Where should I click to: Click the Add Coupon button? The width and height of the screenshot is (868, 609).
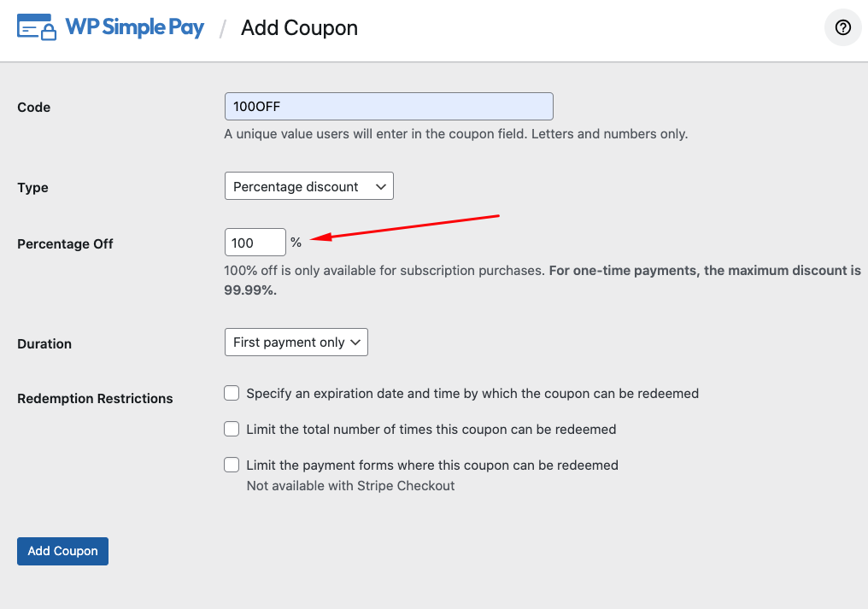tap(62, 551)
